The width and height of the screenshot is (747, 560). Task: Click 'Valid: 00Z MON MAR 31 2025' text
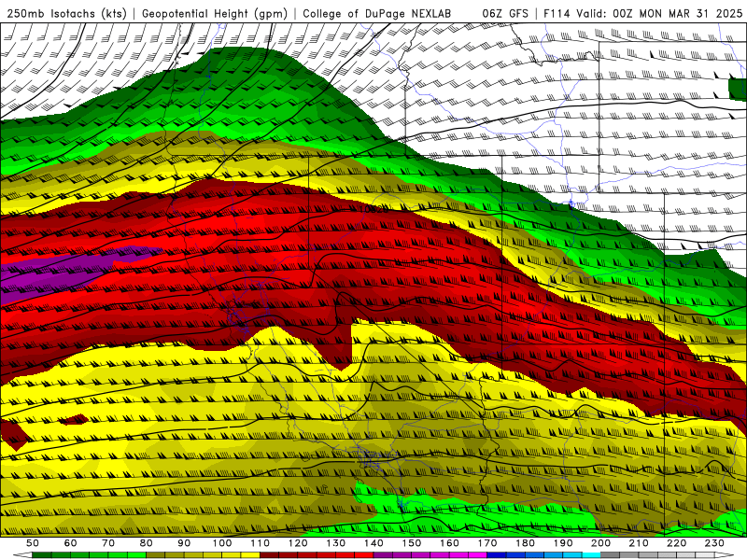pos(660,14)
